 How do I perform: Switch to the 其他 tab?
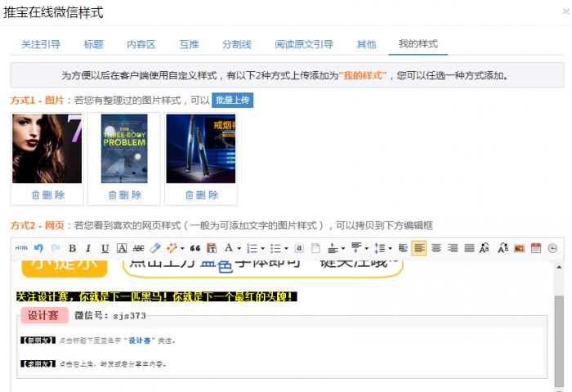click(x=366, y=44)
